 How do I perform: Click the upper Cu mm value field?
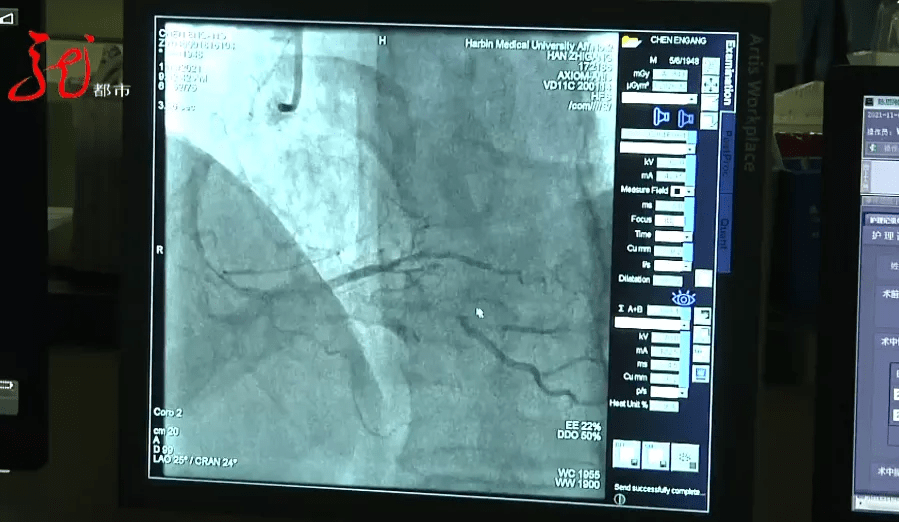tap(669, 251)
